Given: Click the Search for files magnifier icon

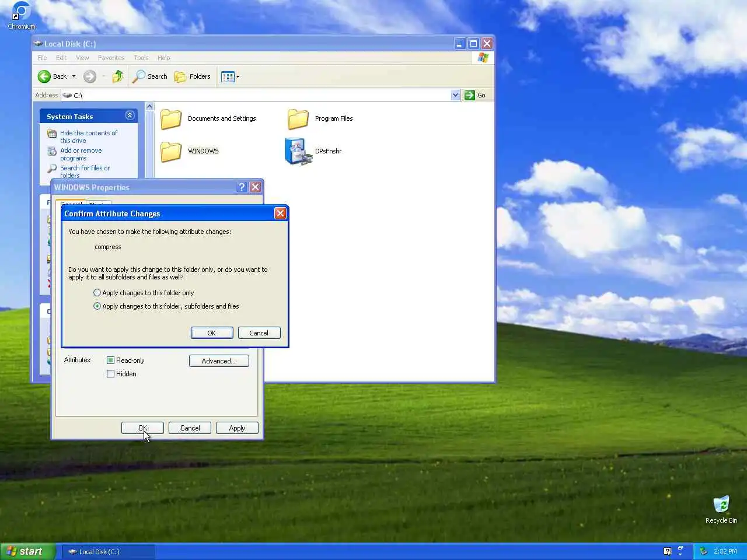Looking at the screenshot, I should (x=52, y=169).
